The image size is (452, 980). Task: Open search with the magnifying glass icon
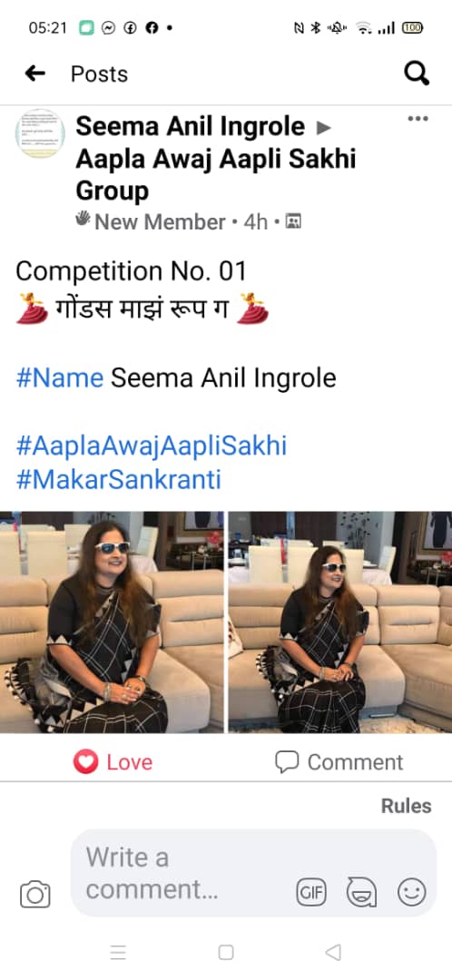417,73
